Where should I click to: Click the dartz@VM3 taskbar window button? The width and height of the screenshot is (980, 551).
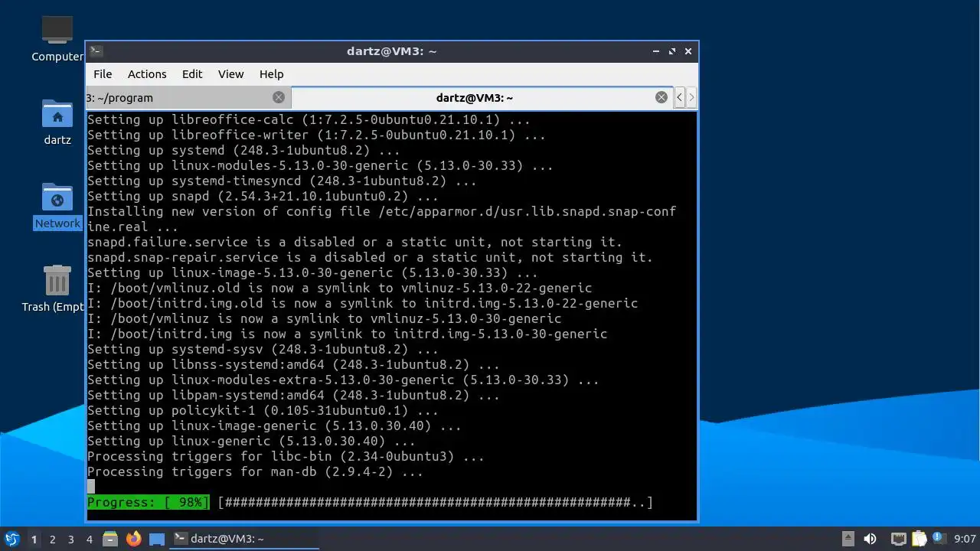(243, 539)
